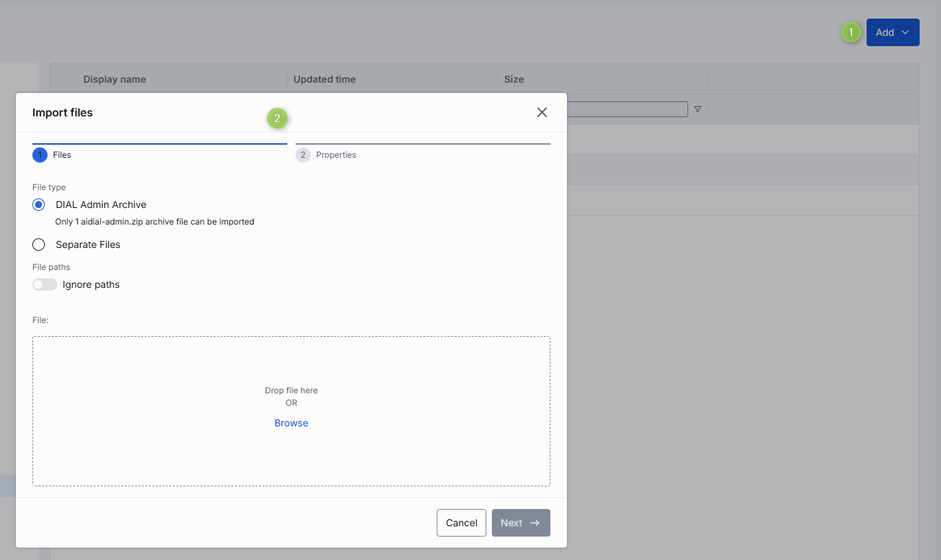Click the step 2 circle icon
The height and width of the screenshot is (560, 941).
coord(303,155)
